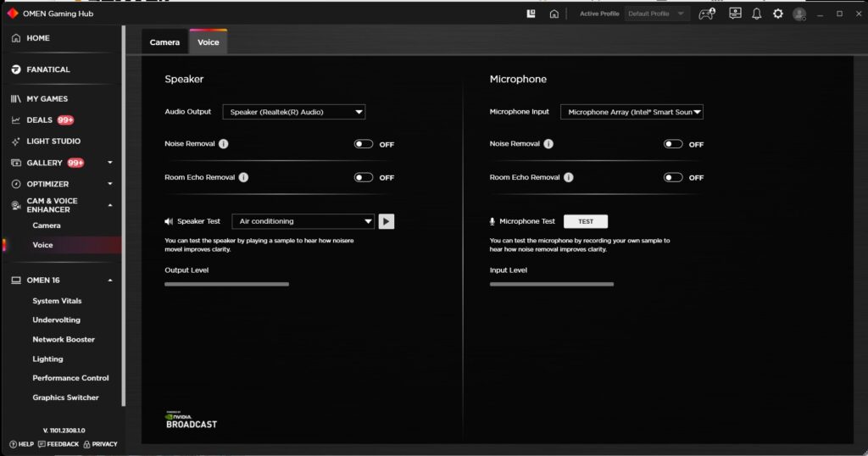Screen dimensions: 868x456
Task: Open Light Studio from sidebar
Action: pyautogui.click(x=53, y=142)
